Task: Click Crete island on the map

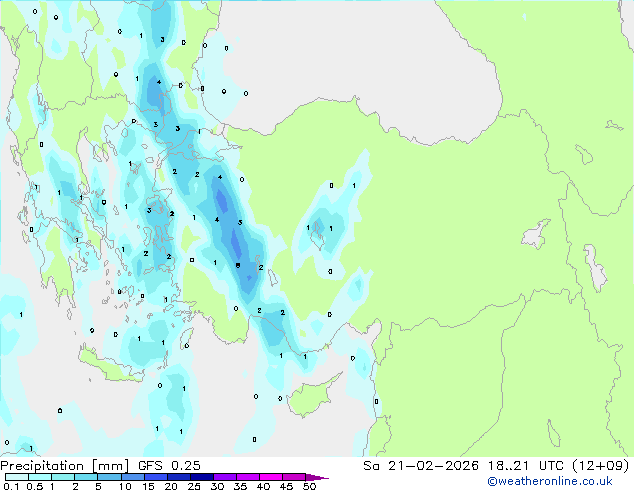Action: coord(109,366)
